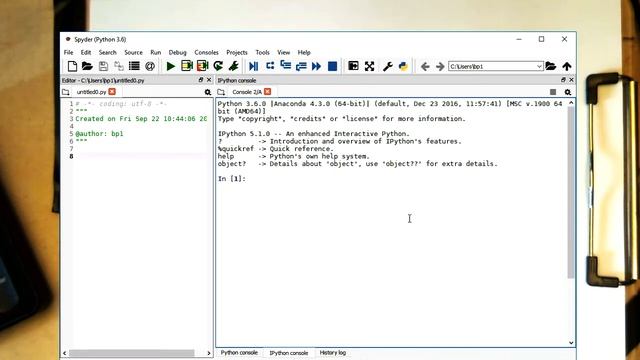Browse for a working directory

[x=551, y=66]
